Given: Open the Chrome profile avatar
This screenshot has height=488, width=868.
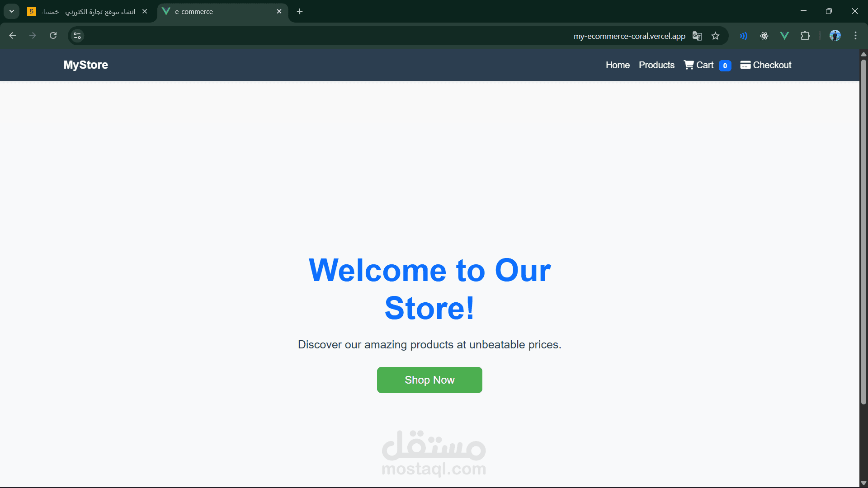Looking at the screenshot, I should click(x=835, y=36).
